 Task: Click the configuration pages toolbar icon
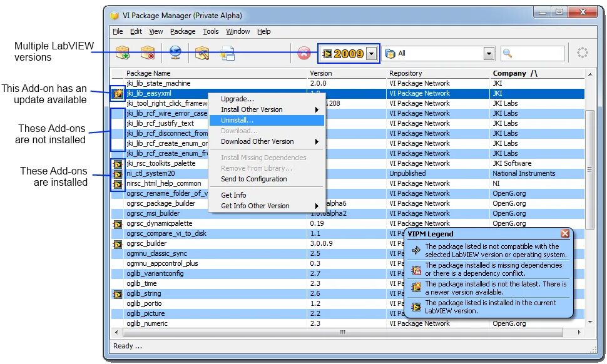click(x=227, y=53)
